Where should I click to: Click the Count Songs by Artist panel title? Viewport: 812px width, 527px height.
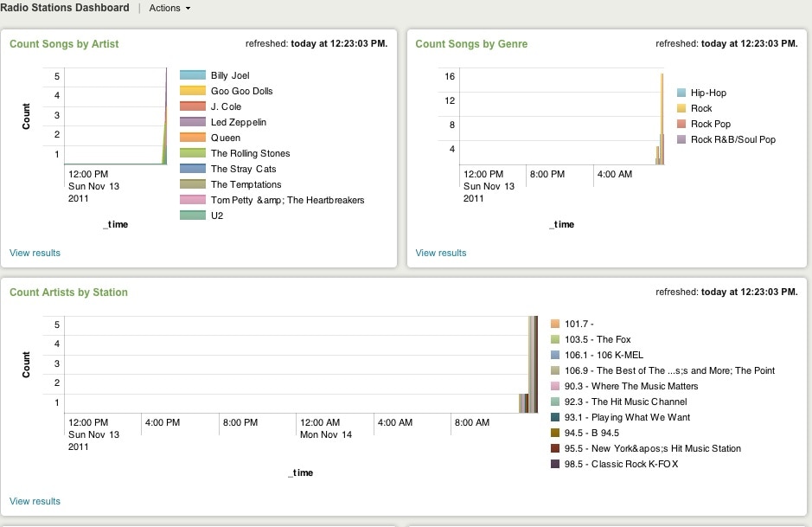click(x=64, y=44)
